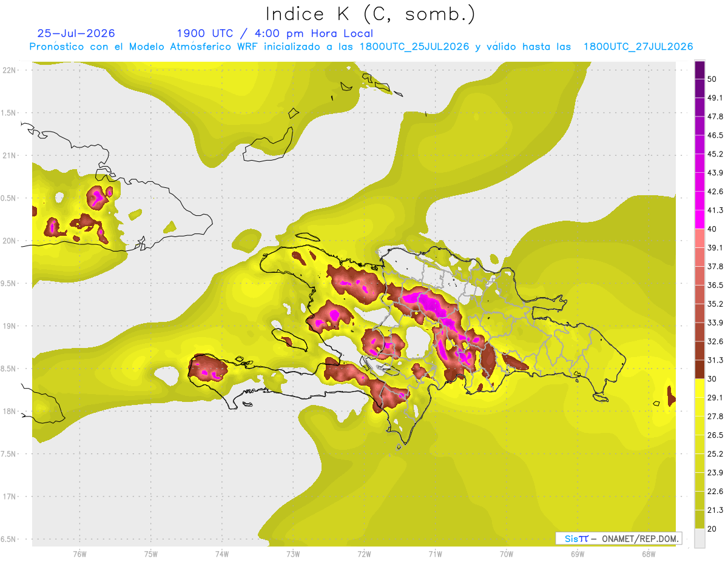
Task: Select the date label "25-Jul-2026"
Action: 76,33
